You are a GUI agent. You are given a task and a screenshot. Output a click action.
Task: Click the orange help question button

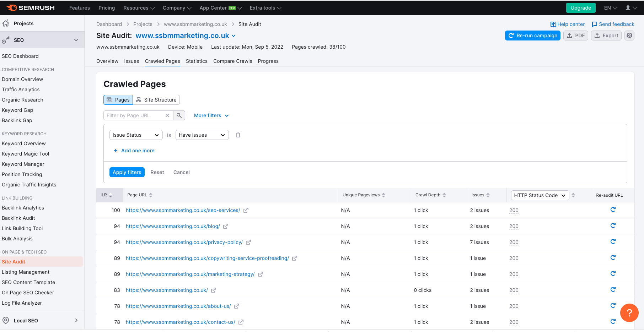point(629,313)
